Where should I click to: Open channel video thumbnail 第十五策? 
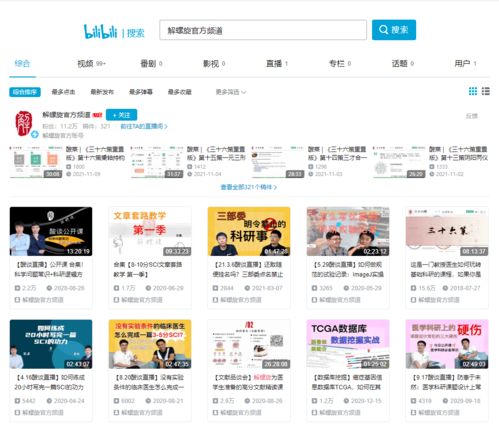coord(157,162)
